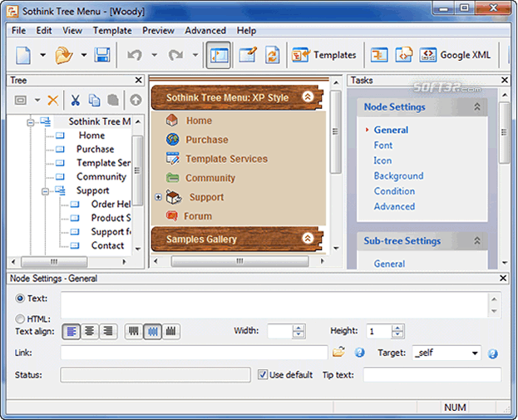Viewport: 518px width, 420px height.
Task: Open the Open file dropdown arrow
Action: [x=84, y=55]
